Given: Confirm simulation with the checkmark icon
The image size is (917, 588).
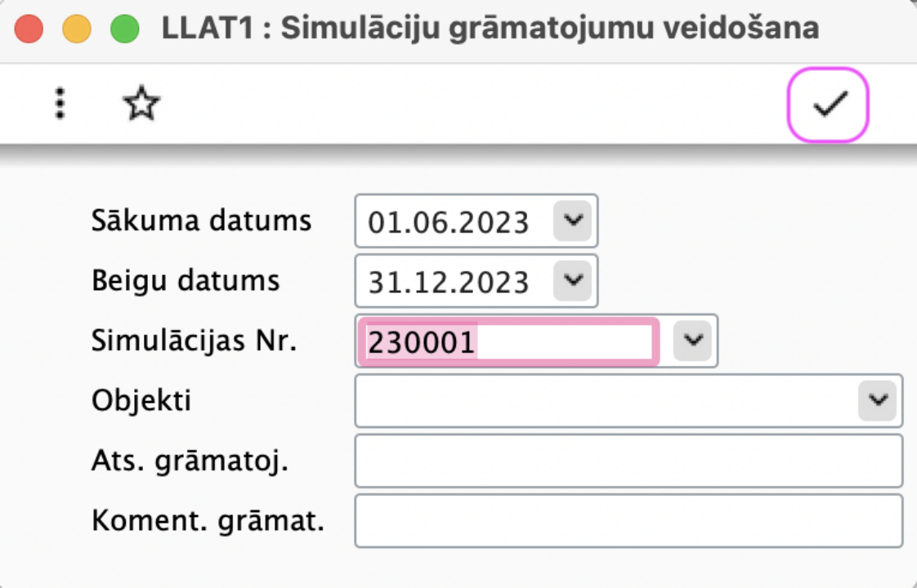Looking at the screenshot, I should point(828,105).
